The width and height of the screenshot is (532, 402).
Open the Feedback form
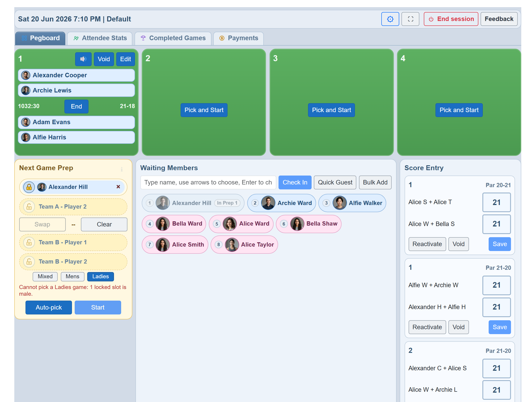[x=499, y=19]
